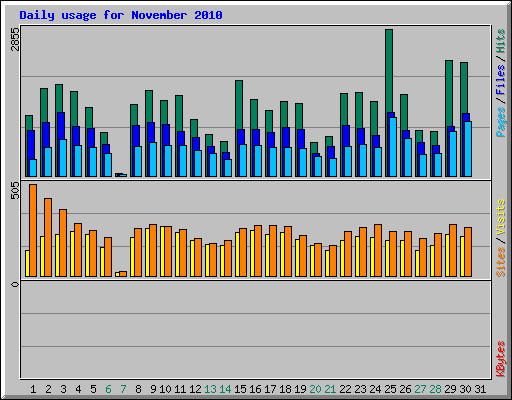The height and width of the screenshot is (400, 512).
Task: Click the yellow visits bar for day 1
Action: point(27,263)
